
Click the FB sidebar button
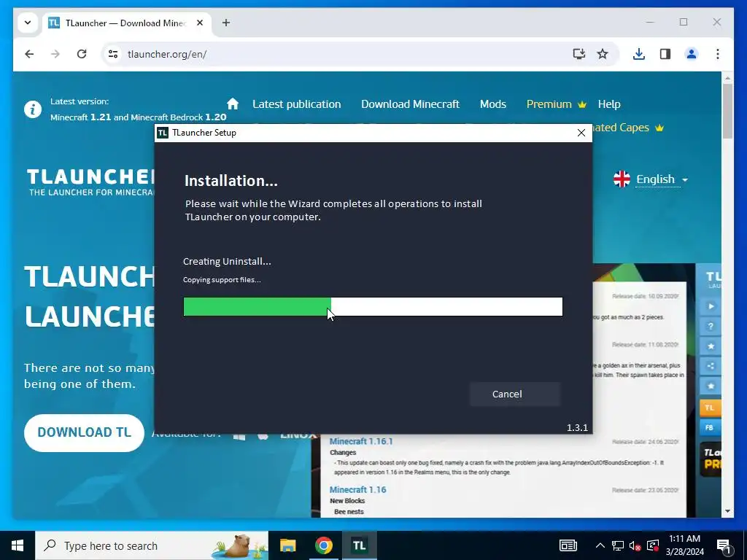(710, 427)
